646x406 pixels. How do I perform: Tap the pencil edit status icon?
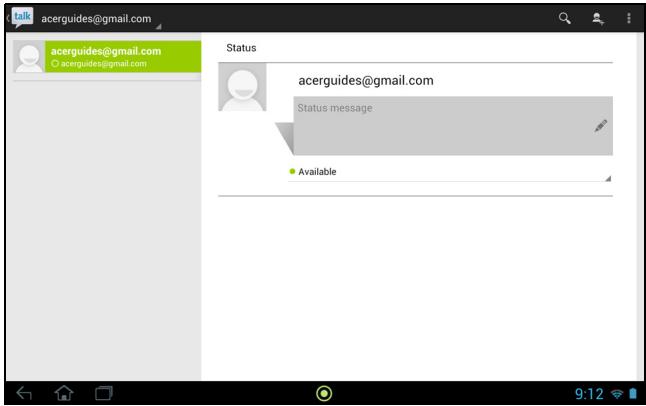tap(601, 126)
